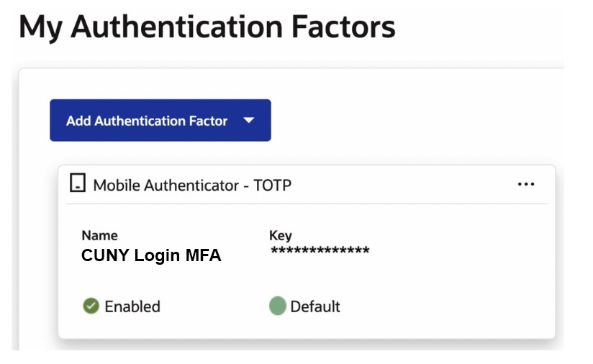The width and height of the screenshot is (593, 364).
Task: Click the Default status text
Action: (x=315, y=306)
